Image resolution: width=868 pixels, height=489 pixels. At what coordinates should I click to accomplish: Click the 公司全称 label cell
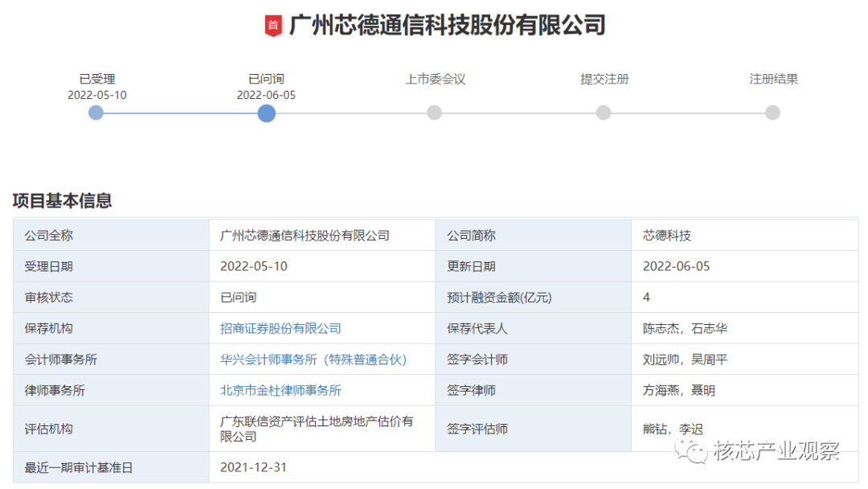pyautogui.click(x=111, y=236)
